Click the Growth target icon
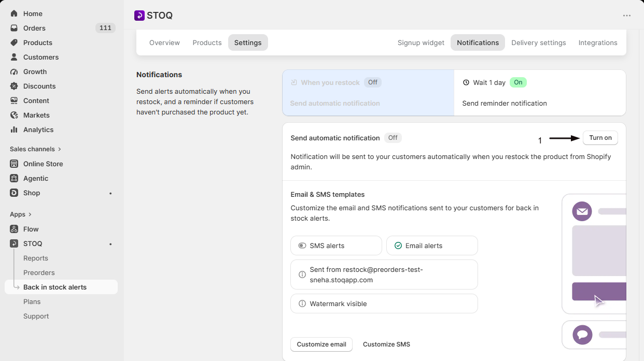644x361 pixels. pyautogui.click(x=14, y=71)
